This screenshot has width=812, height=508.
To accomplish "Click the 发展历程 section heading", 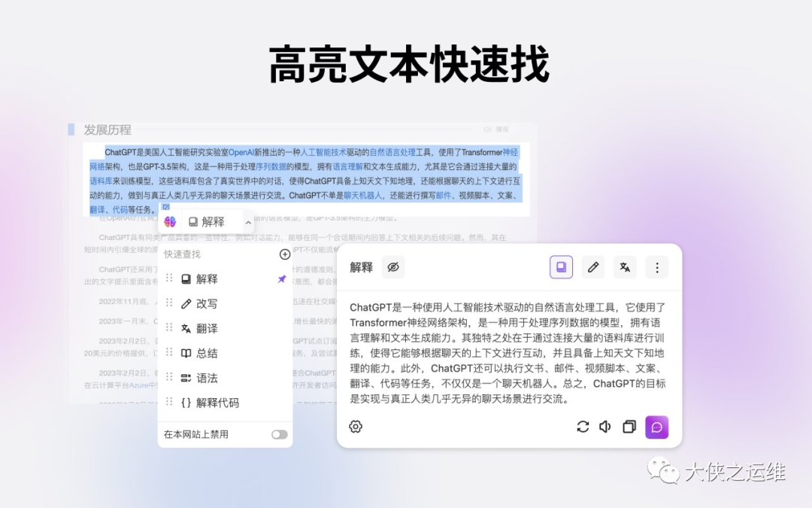I will 108,129.
